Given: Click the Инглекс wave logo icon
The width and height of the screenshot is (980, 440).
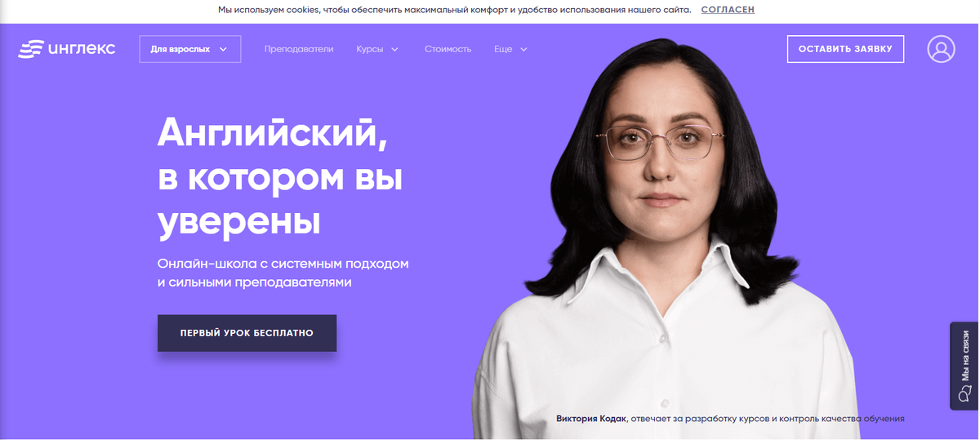Looking at the screenshot, I should (31, 49).
